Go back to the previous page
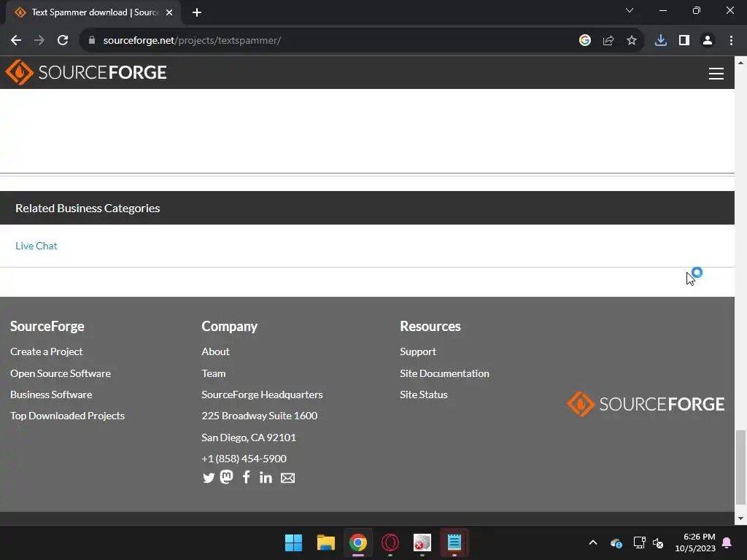Viewport: 747px width, 560px height. (x=16, y=41)
